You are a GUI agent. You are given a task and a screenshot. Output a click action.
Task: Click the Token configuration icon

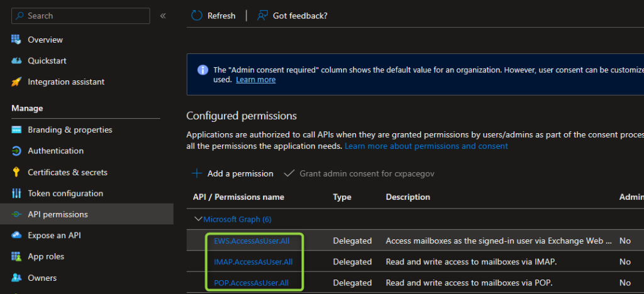click(x=16, y=193)
